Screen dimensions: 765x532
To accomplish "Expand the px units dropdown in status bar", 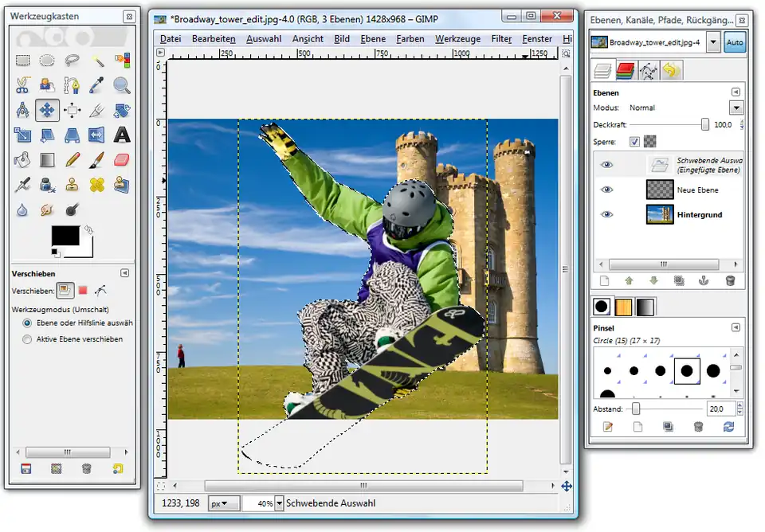I will click(x=225, y=503).
